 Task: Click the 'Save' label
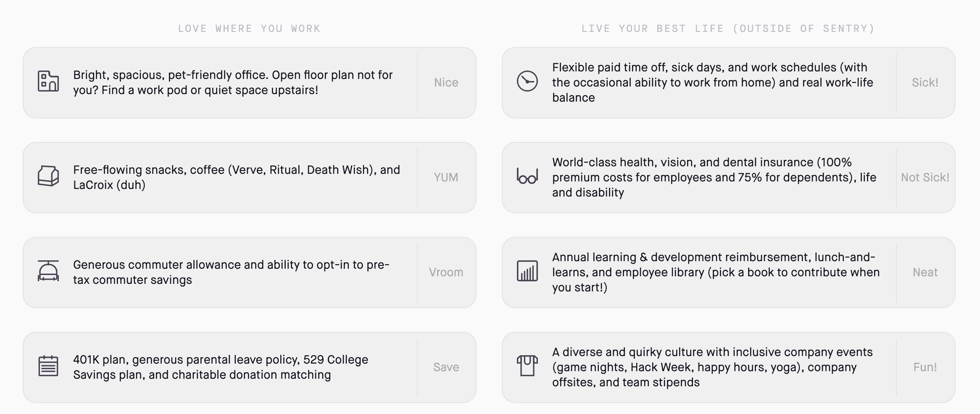(x=446, y=367)
